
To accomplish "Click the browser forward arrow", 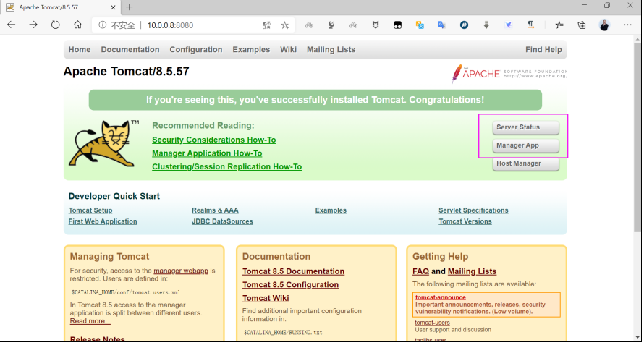I will click(x=33, y=25).
